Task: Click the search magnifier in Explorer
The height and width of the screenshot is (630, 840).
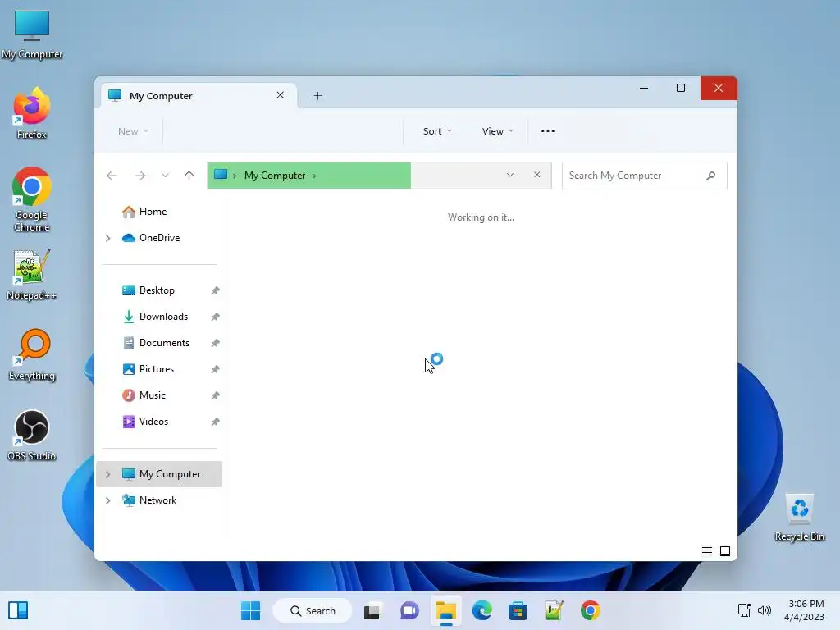Action: point(710,176)
